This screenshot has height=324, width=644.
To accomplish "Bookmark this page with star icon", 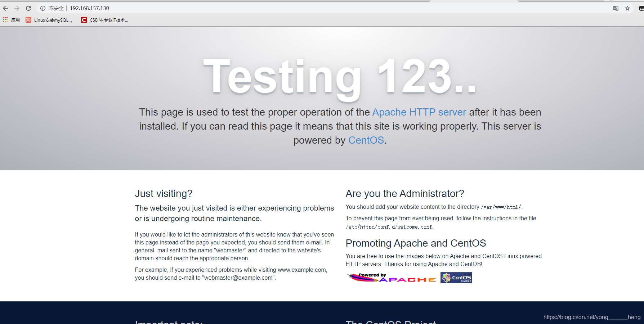I will (x=627, y=8).
